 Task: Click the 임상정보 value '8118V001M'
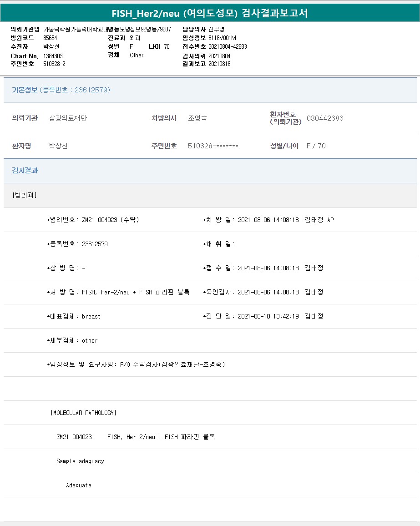pos(222,38)
